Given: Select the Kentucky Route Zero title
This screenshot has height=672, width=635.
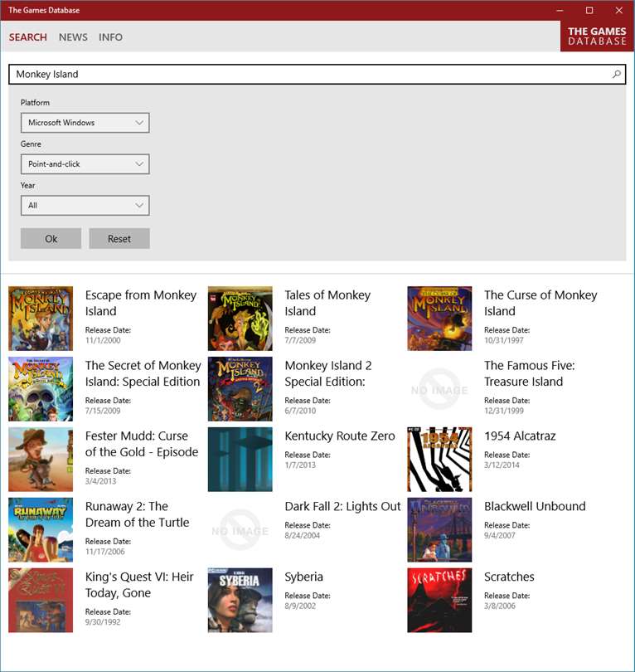Looking at the screenshot, I should tap(340, 436).
